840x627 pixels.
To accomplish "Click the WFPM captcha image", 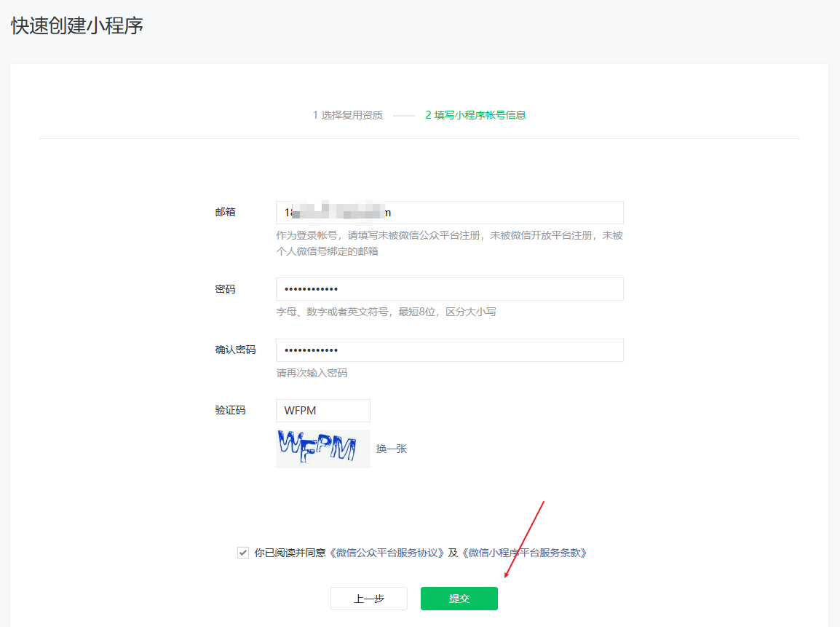I will coord(323,449).
